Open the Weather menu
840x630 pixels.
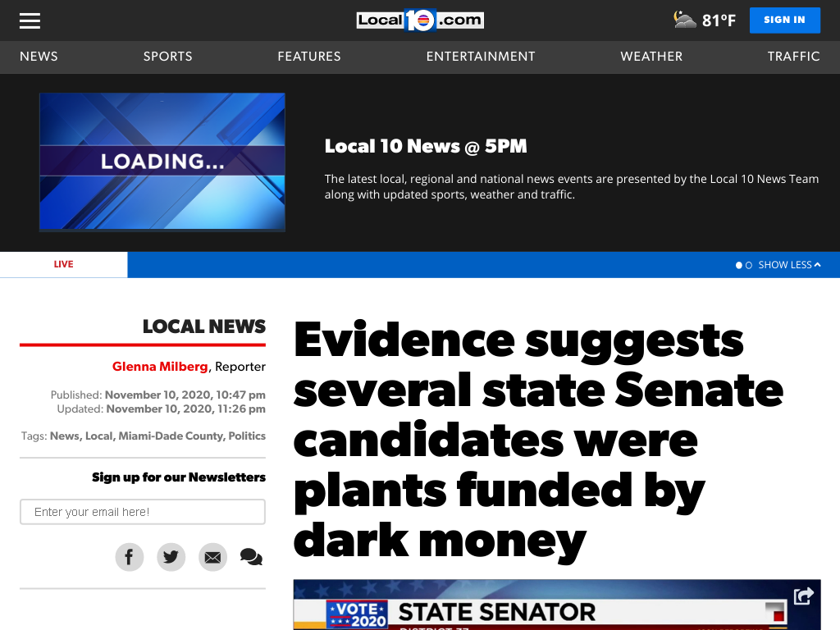point(651,57)
